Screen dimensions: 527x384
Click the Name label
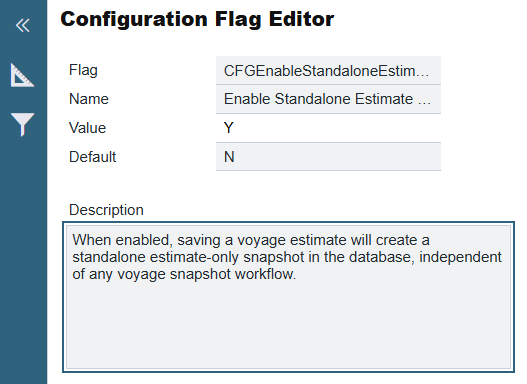coord(89,99)
